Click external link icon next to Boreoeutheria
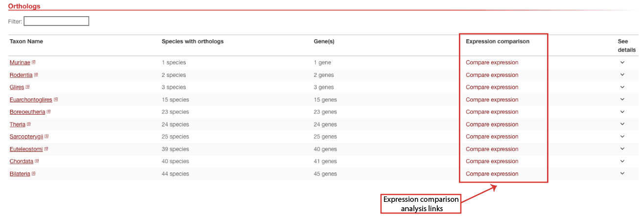 coord(48,112)
